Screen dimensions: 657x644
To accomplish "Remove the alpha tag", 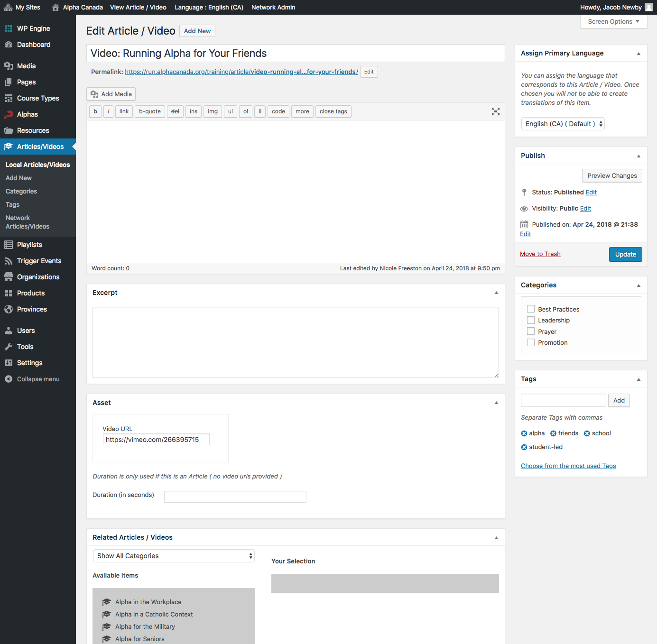I will [524, 433].
